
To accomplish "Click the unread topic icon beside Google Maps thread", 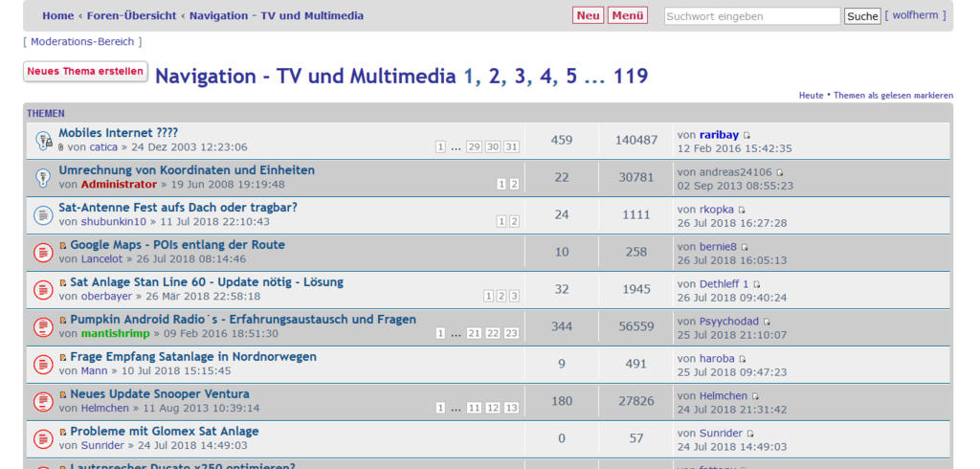I will [x=43, y=253].
